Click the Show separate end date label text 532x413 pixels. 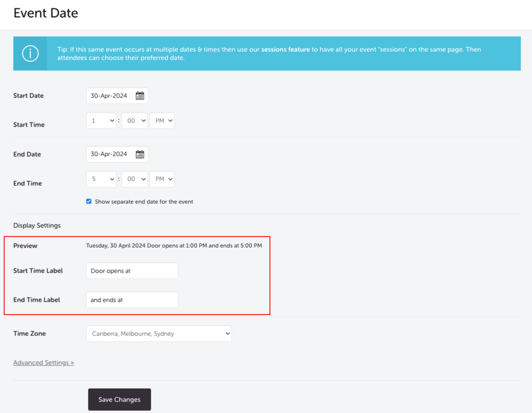(144, 202)
